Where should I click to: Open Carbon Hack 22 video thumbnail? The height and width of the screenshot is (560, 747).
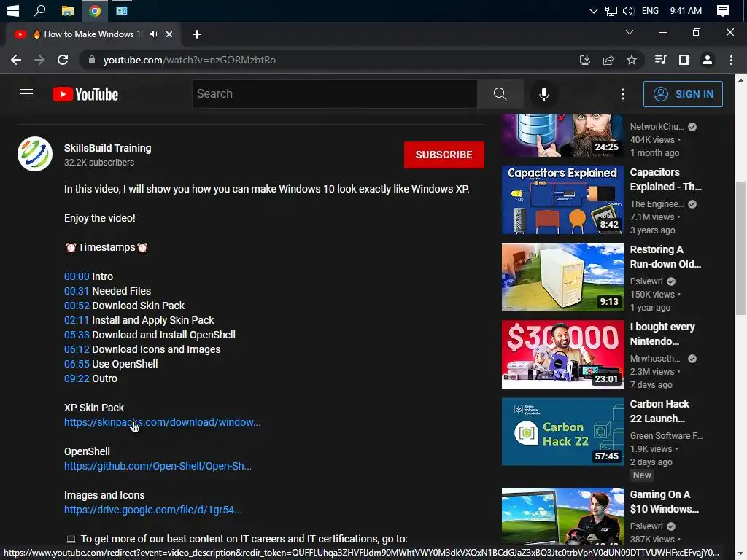tap(562, 432)
